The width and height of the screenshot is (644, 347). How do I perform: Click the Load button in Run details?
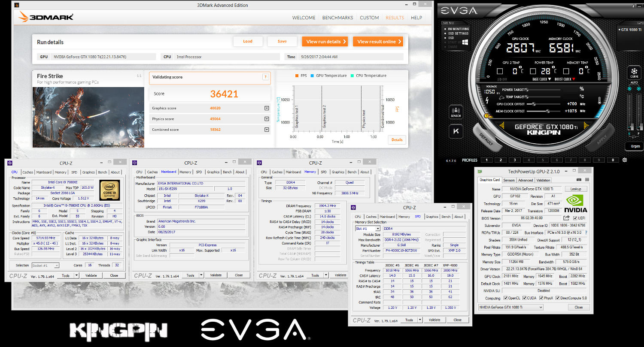pos(248,41)
